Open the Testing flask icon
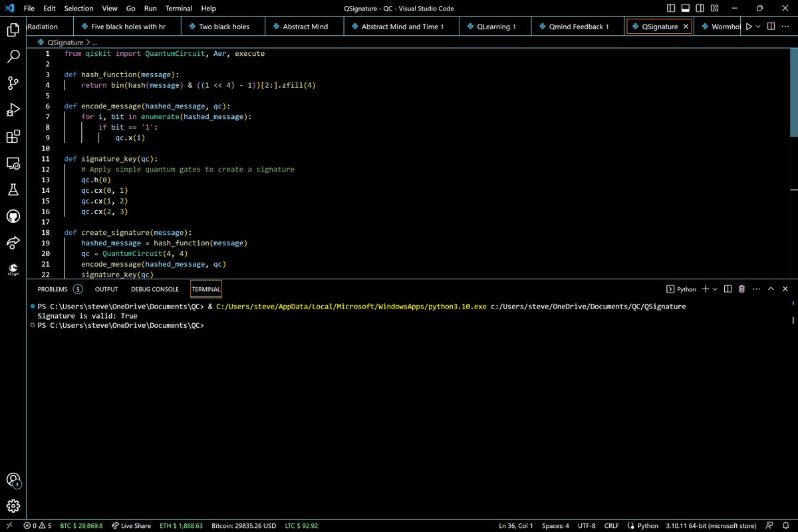This screenshot has width=798, height=532. 13,190
